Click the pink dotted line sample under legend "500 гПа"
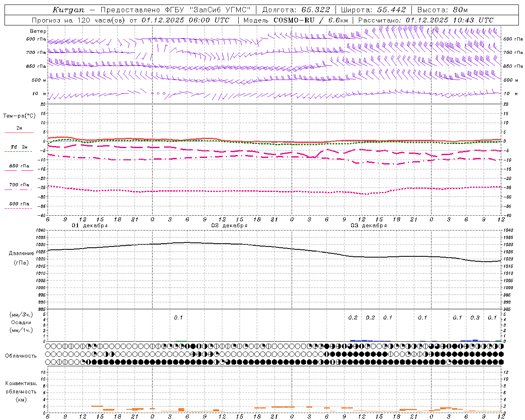 point(18,208)
